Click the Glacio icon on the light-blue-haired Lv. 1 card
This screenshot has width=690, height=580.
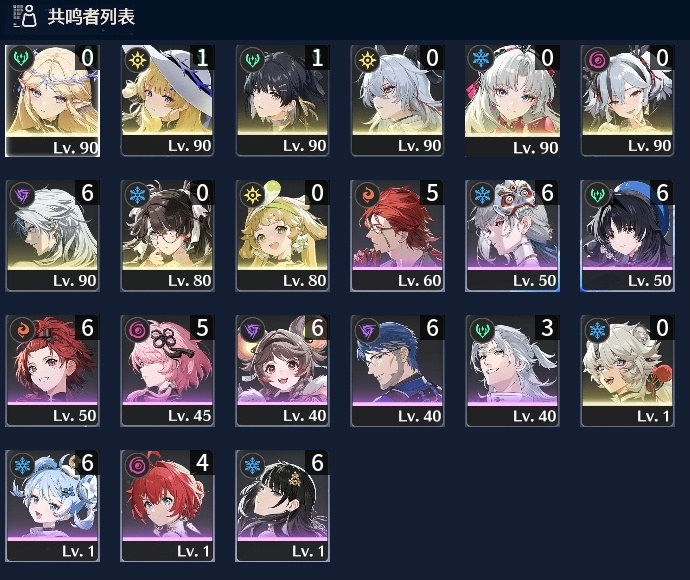point(22,465)
